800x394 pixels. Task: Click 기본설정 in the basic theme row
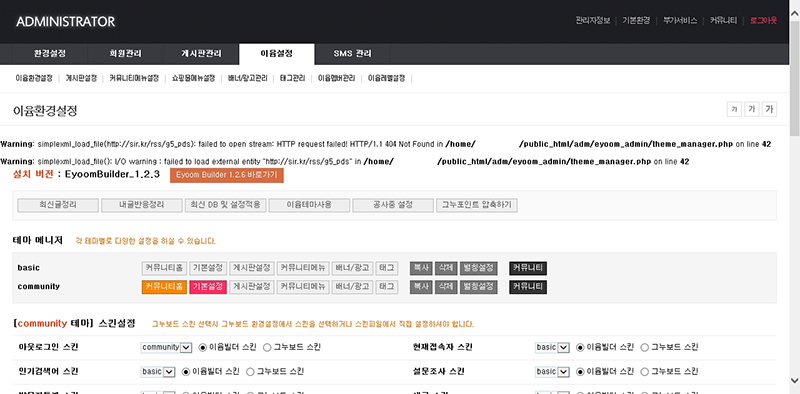click(208, 268)
